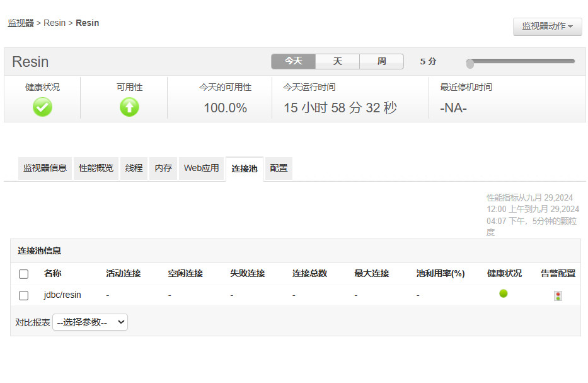Go to the Web应用 tab
Viewport: 588px width, 383px height.
(202, 168)
